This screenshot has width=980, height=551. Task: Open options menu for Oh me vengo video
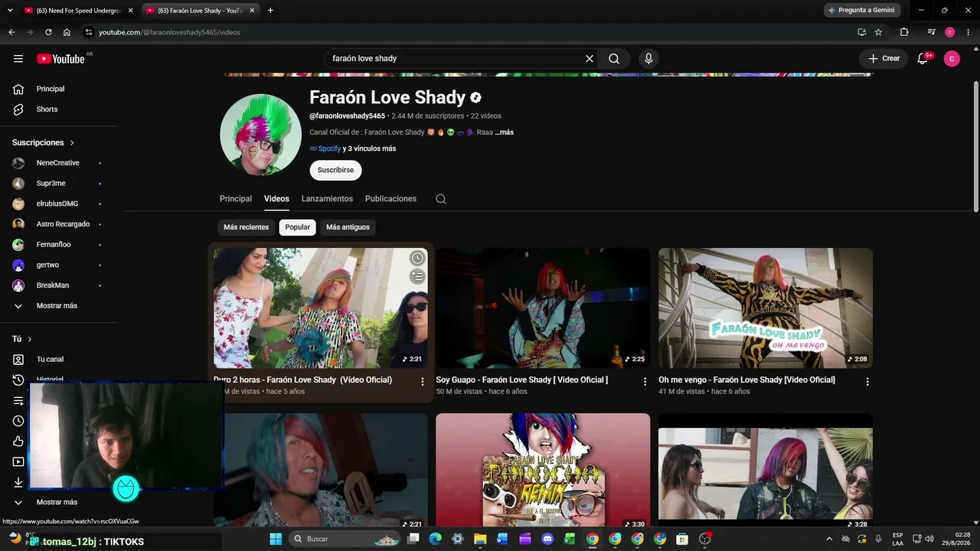867,381
